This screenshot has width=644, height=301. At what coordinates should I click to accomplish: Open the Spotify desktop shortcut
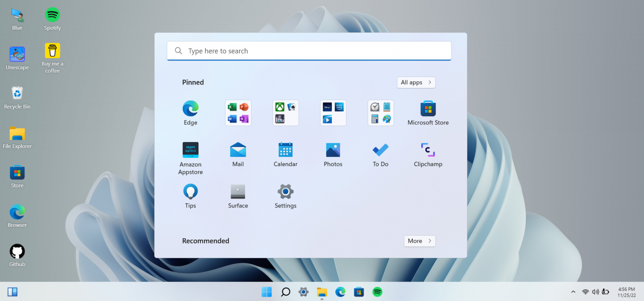(52, 19)
